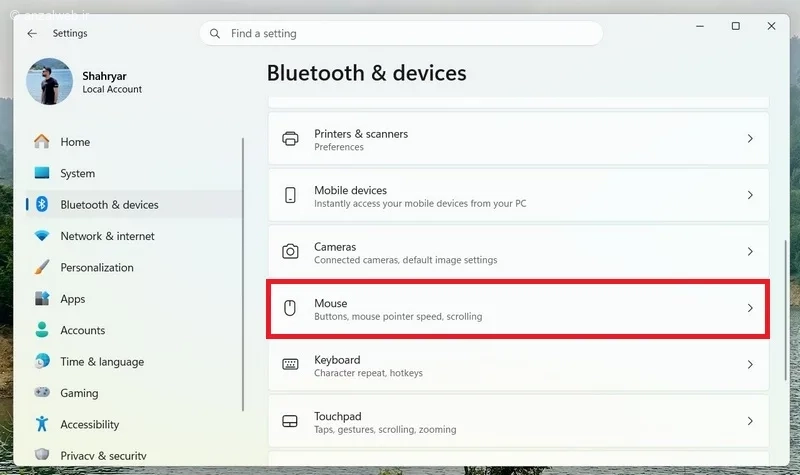The image size is (800, 475).
Task: Click the main content vertical scrollbar
Action: (786, 310)
